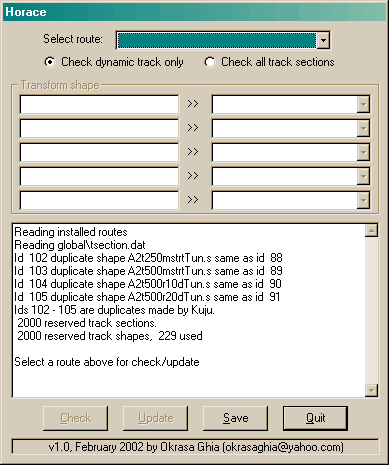This screenshot has height=465, width=389.
Task: Click the 'Select route:' label
Action: [73, 39]
